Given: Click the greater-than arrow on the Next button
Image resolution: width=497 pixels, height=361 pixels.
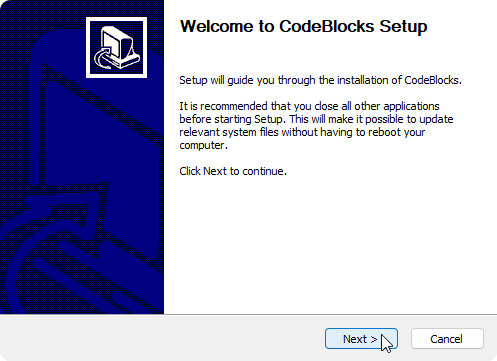Looking at the screenshot, I should pos(374,339).
